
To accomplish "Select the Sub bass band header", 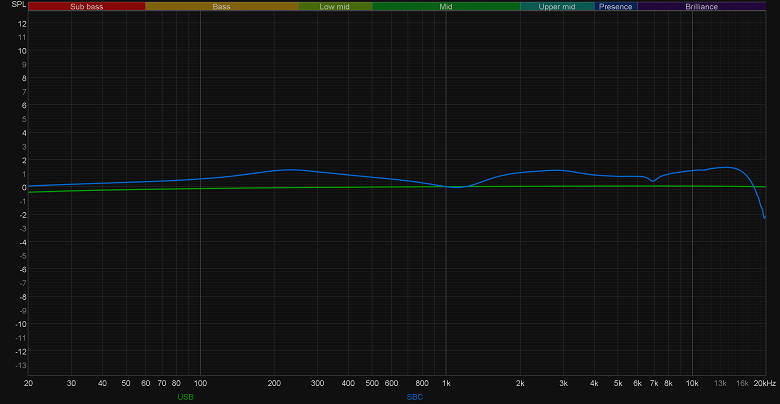I will click(87, 6).
